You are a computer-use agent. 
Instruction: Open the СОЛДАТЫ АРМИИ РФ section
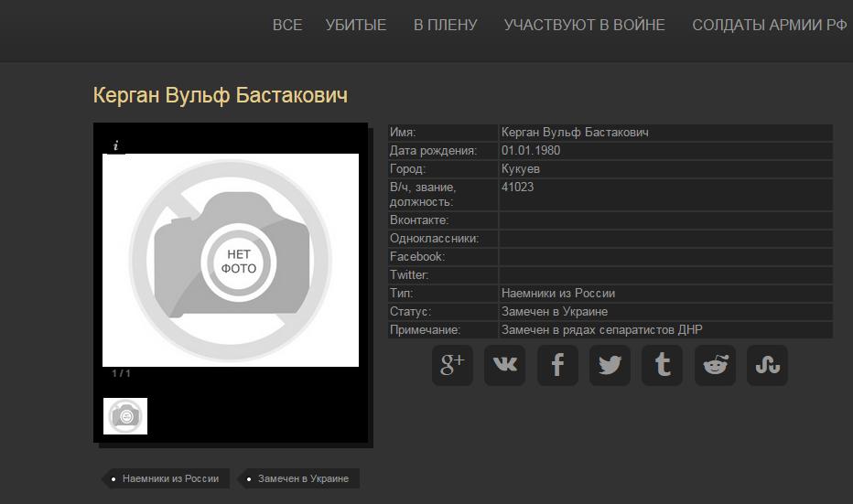(769, 25)
